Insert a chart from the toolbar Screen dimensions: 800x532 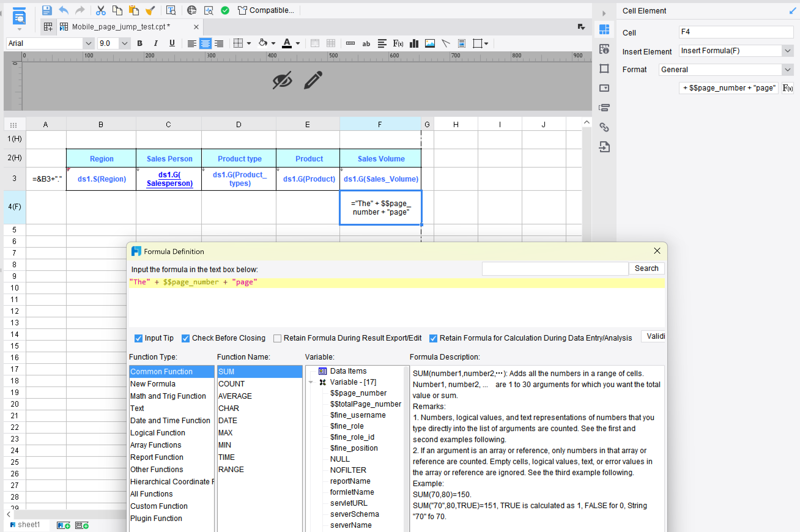(414, 43)
